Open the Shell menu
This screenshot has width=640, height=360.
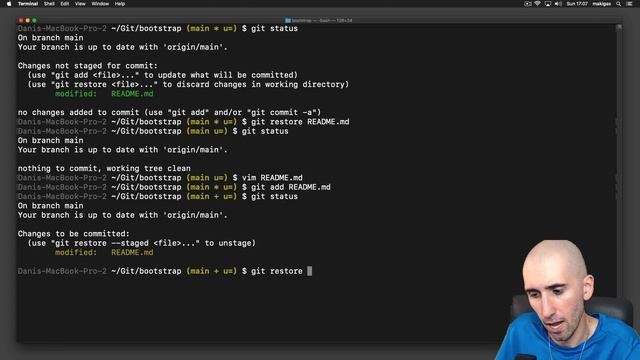point(49,4)
